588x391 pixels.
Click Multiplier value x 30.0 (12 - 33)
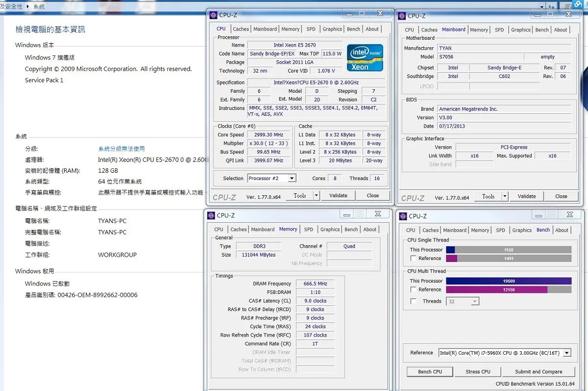point(269,143)
